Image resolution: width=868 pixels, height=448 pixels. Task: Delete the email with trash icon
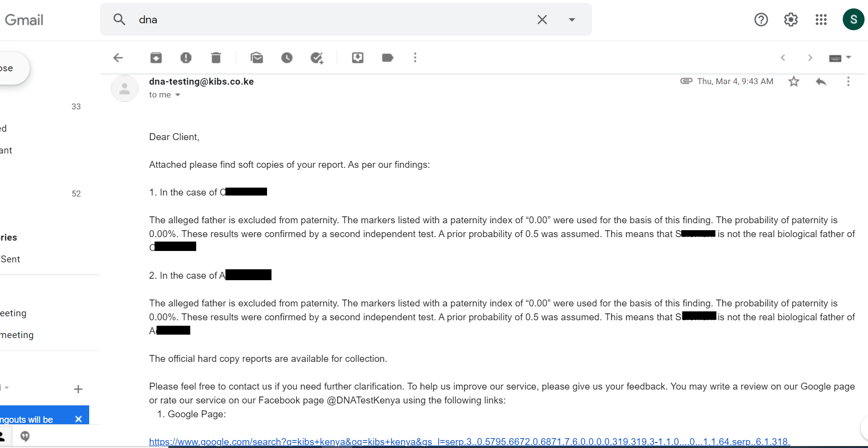tap(216, 58)
